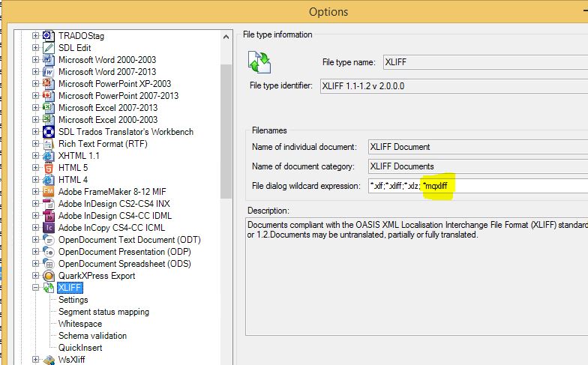This screenshot has width=588, height=365.
Task: Expand the OpenDocument Spreadsheet (ODS) node
Action: pos(36,264)
